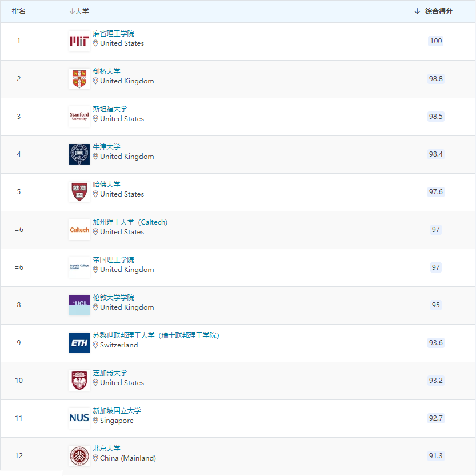476x476 pixels.
Task: Click the score badge showing 100
Action: pos(436,41)
